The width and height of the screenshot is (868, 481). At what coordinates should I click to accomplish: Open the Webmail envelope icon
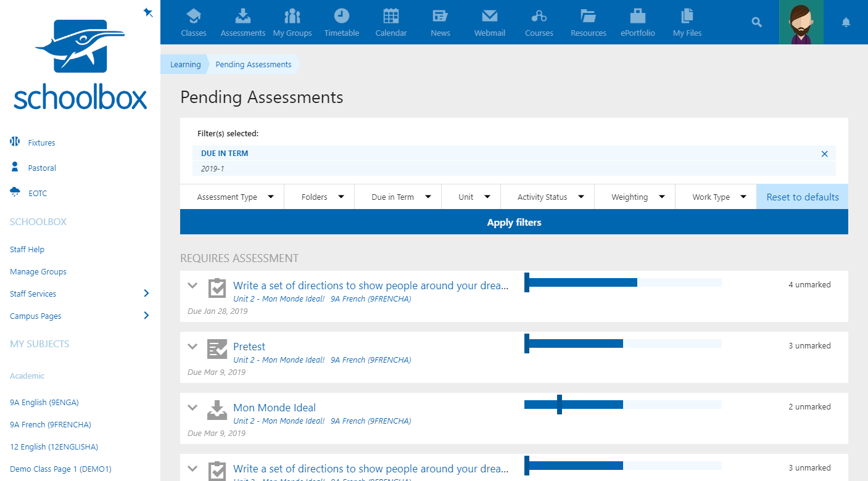click(x=489, y=17)
